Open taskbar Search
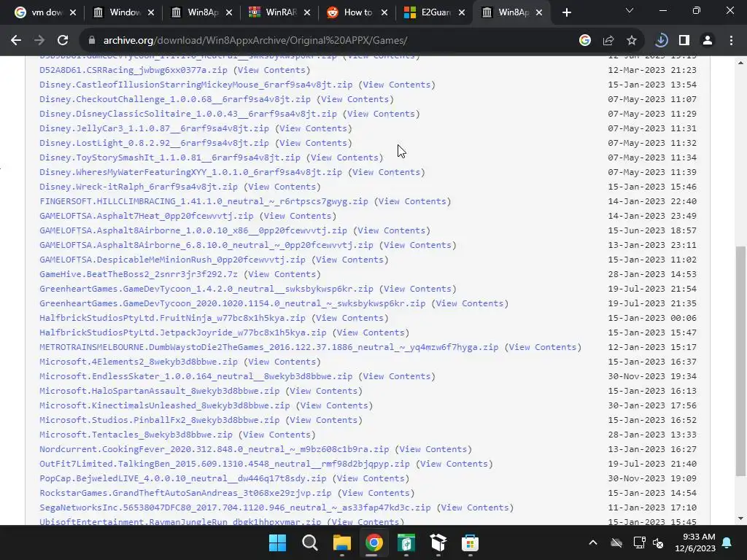 tap(309, 542)
